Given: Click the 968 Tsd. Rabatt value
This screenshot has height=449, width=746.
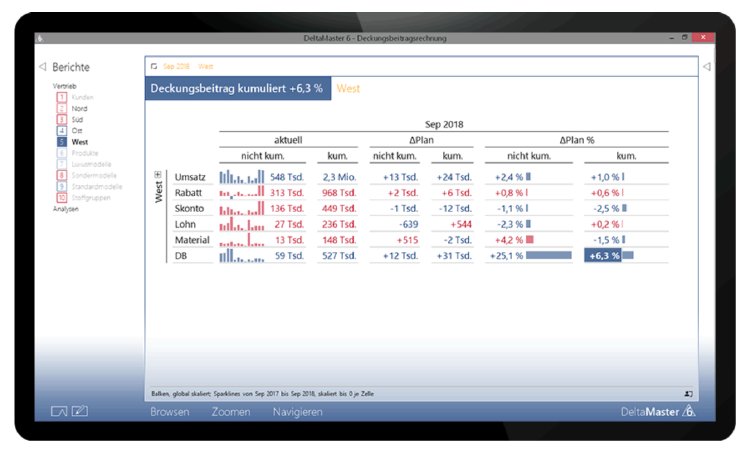Looking at the screenshot, I should tap(339, 193).
